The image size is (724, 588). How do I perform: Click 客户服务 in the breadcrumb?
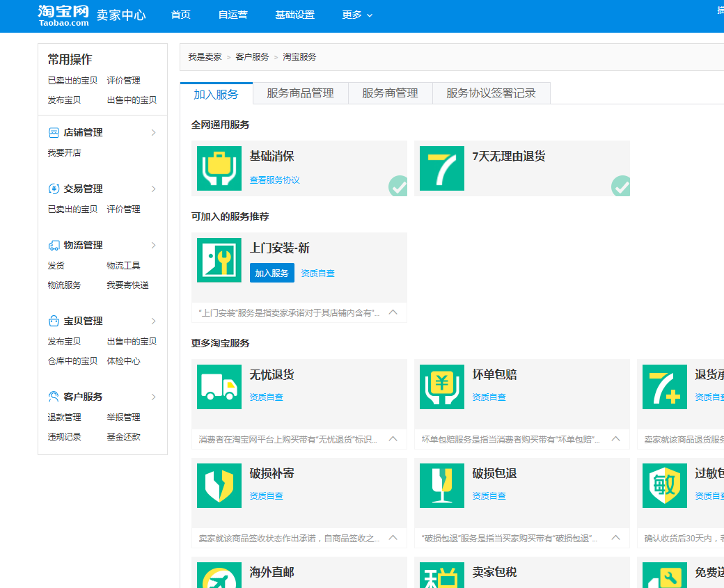tap(252, 57)
